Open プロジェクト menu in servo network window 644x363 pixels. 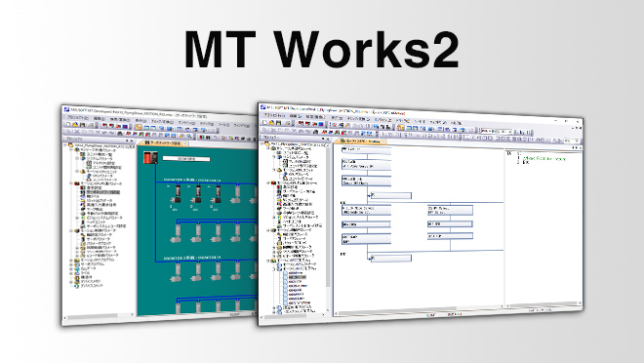pos(77,117)
